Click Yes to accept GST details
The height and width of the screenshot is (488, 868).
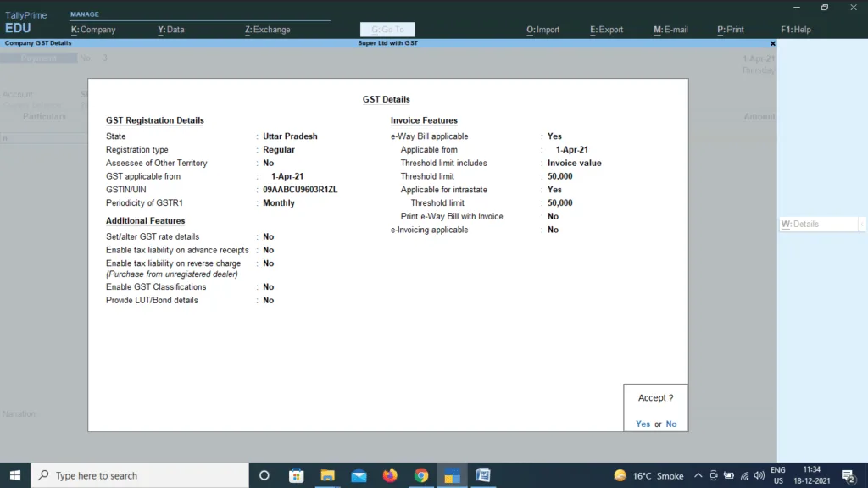pyautogui.click(x=643, y=424)
